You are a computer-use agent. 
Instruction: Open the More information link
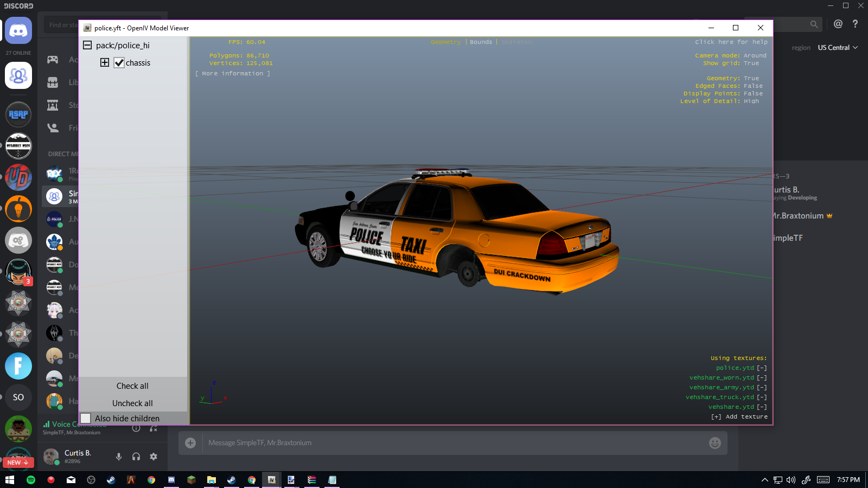tap(233, 74)
